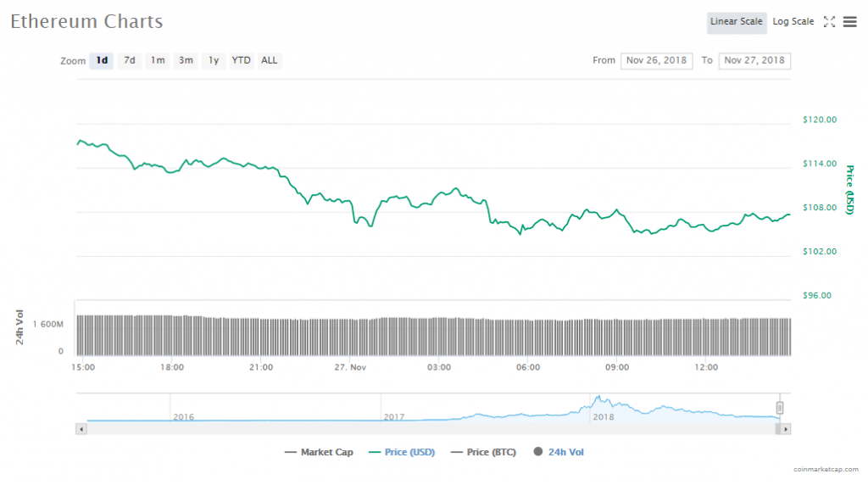Click navigator scrollbar right arrow
The image size is (868, 485).
tap(786, 429)
